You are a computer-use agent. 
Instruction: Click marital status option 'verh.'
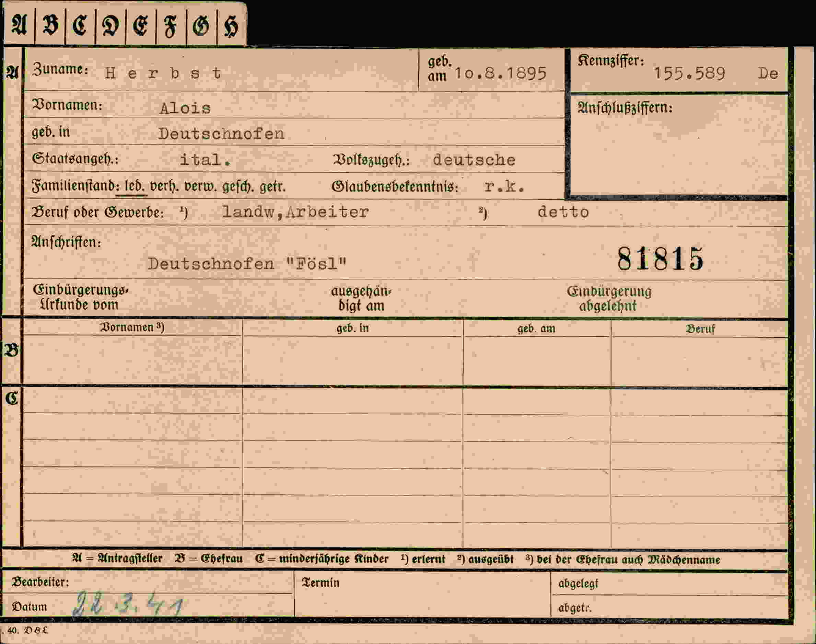pyautogui.click(x=164, y=187)
